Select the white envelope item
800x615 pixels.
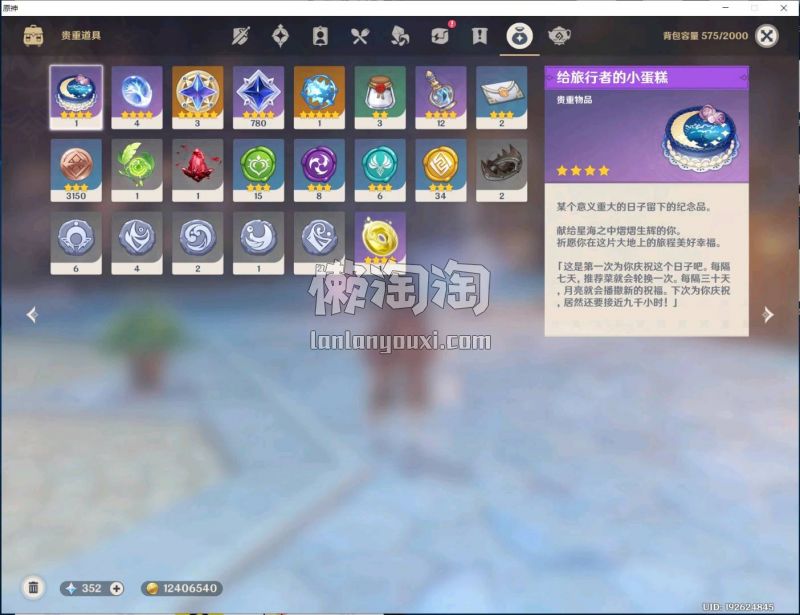(502, 96)
